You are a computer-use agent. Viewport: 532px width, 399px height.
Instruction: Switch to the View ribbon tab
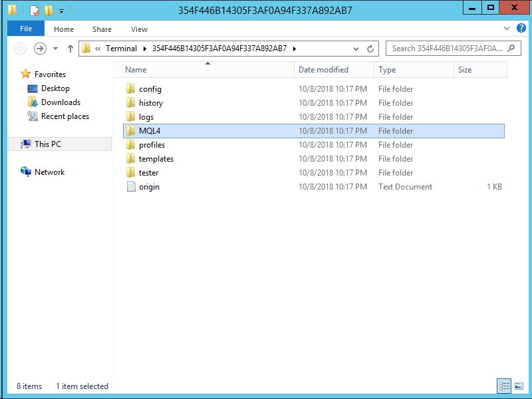(x=139, y=29)
